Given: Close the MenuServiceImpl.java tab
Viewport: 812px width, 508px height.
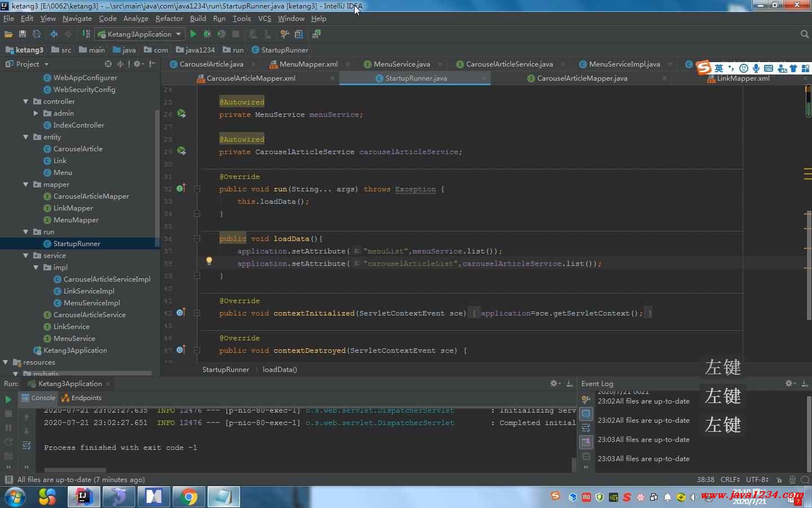Looking at the screenshot, I should pyautogui.click(x=669, y=64).
